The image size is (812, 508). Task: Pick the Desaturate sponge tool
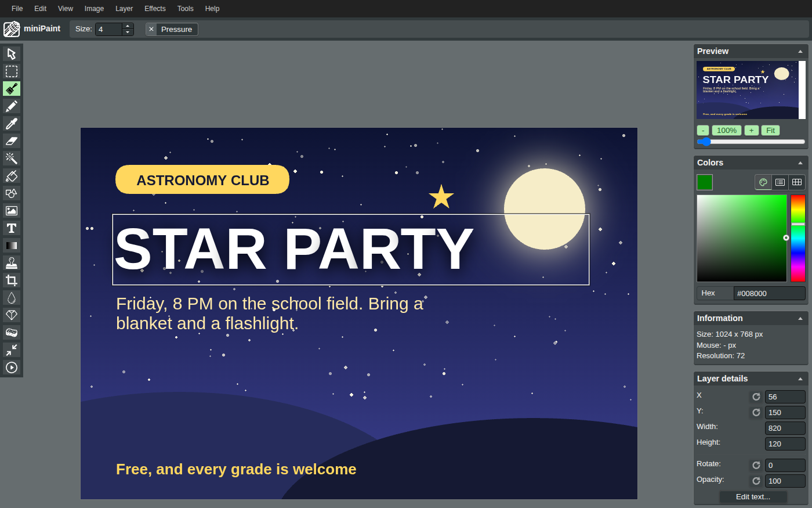click(12, 333)
